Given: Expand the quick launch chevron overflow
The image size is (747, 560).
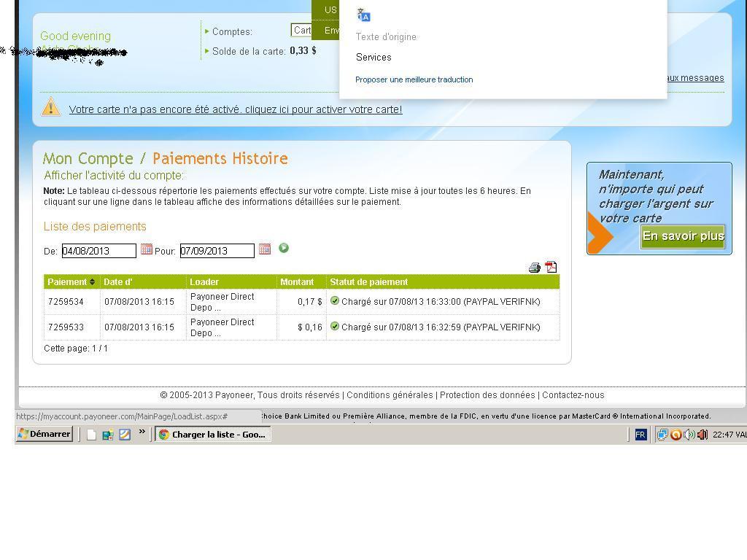Looking at the screenshot, I should click(142, 432).
